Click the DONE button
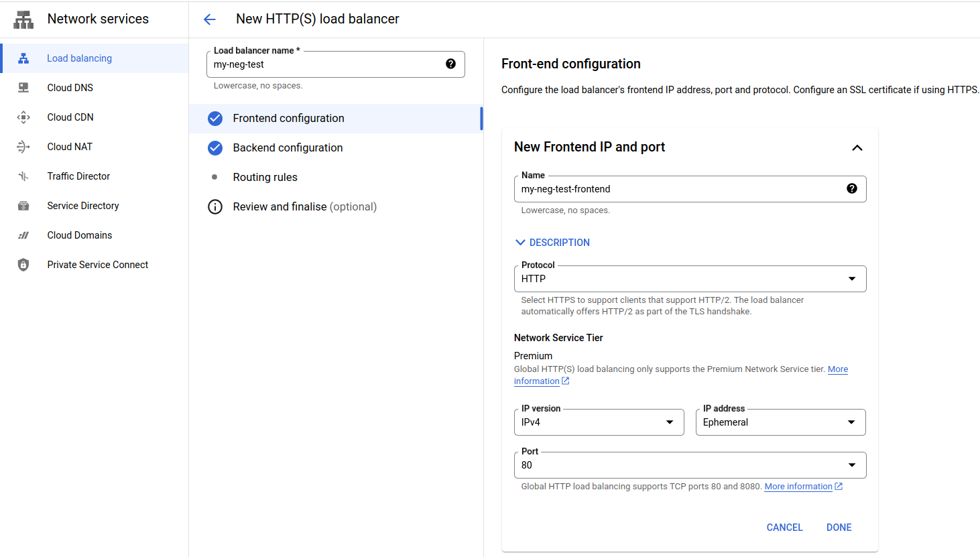The height and width of the screenshot is (557, 980). [x=839, y=528]
